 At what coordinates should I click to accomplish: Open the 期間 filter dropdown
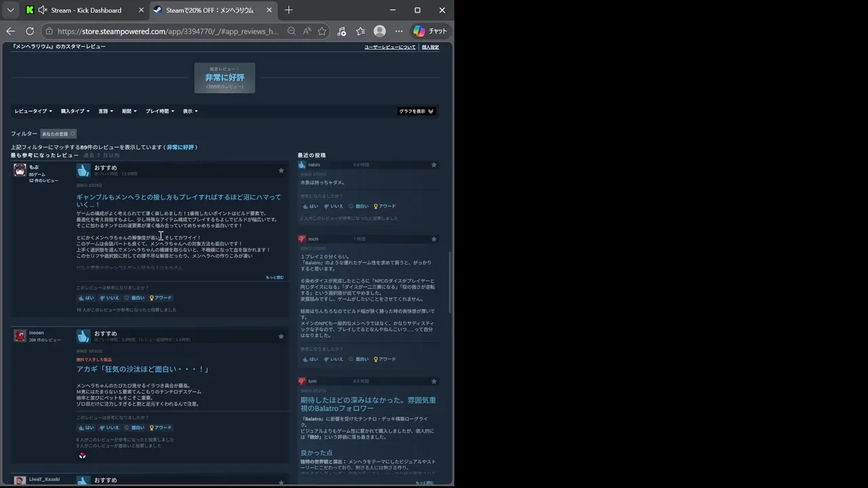point(129,111)
